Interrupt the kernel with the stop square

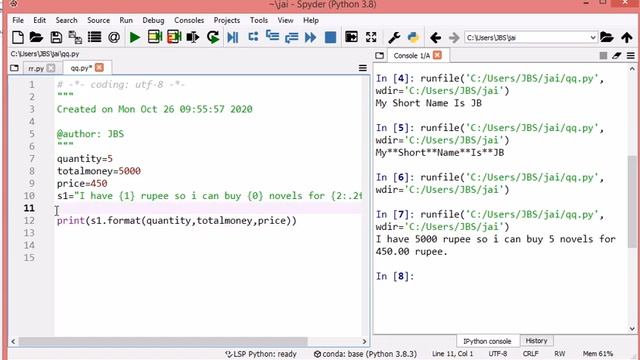coord(603,56)
